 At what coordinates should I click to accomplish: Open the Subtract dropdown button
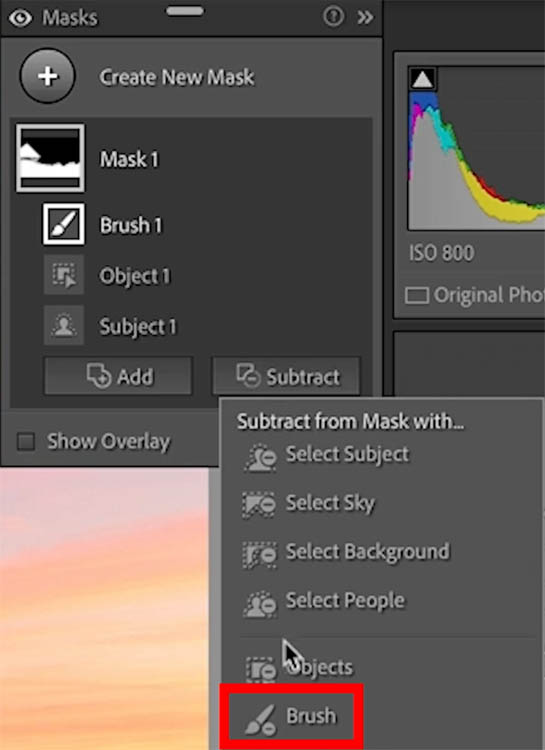pyautogui.click(x=286, y=376)
